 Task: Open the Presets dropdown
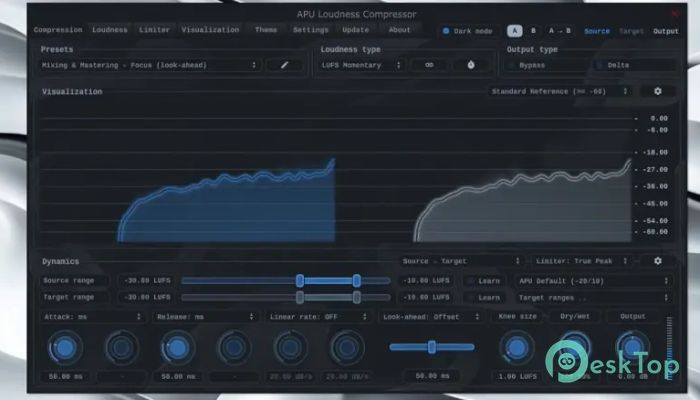click(150, 65)
